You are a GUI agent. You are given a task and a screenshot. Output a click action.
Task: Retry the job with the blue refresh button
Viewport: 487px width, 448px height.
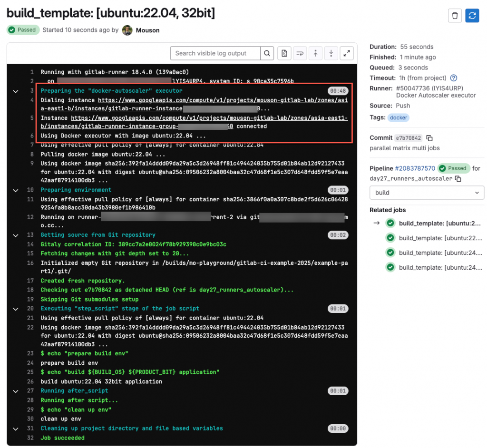pos(472,16)
